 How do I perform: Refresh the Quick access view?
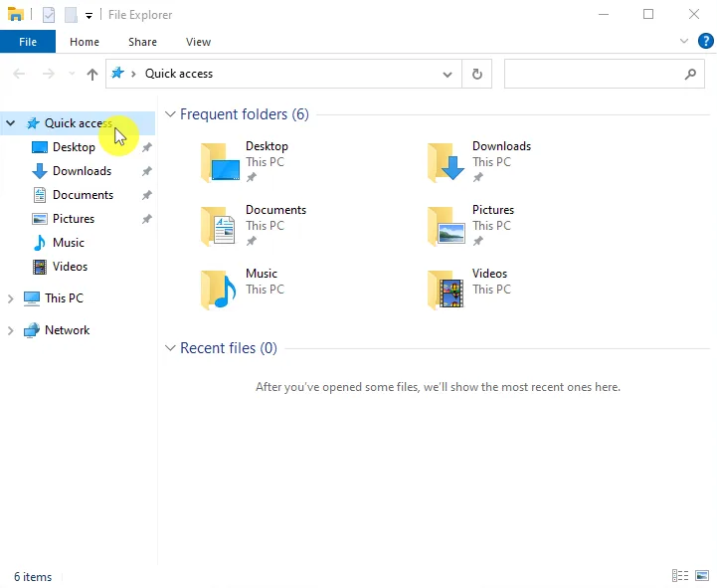point(477,74)
